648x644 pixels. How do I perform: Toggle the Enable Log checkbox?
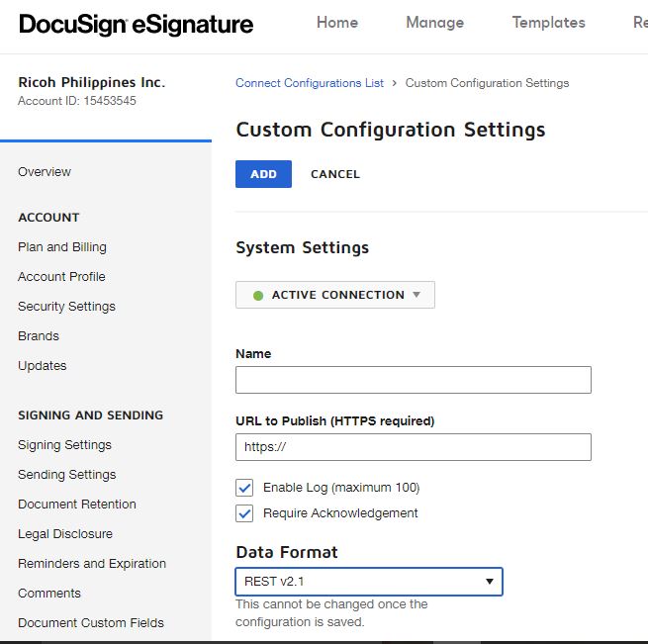tap(244, 488)
